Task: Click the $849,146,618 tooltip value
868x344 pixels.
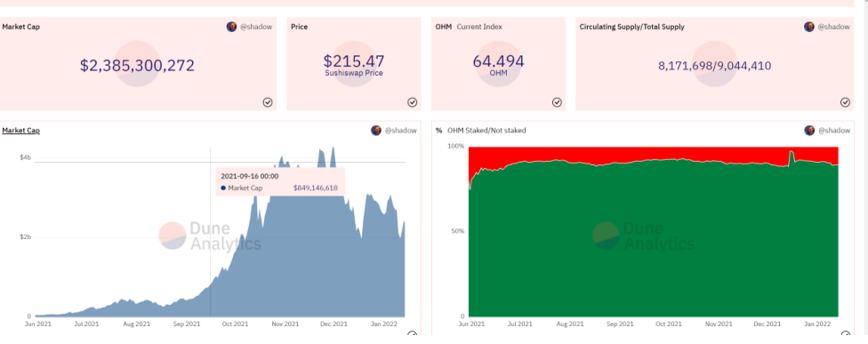Action: [x=315, y=188]
